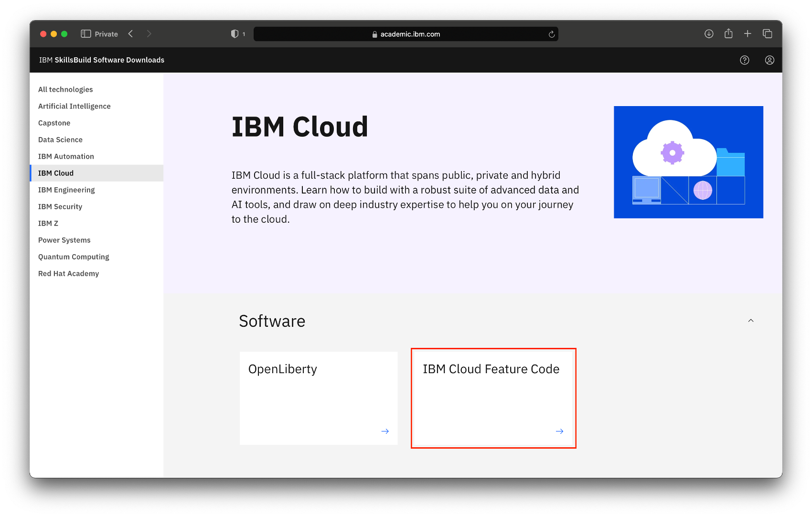The height and width of the screenshot is (517, 812).
Task: Open the Safari sidebar panel icon
Action: 86,34
